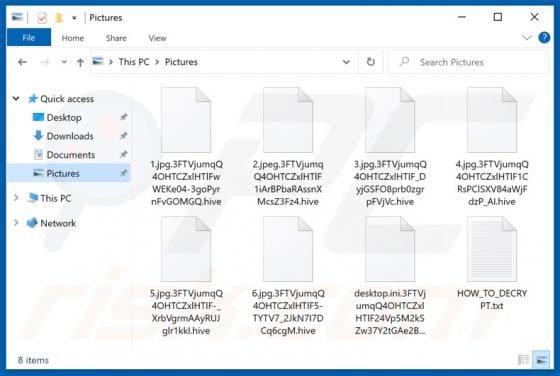560x376 pixels.
Task: Open the File menu tab
Action: tap(29, 38)
